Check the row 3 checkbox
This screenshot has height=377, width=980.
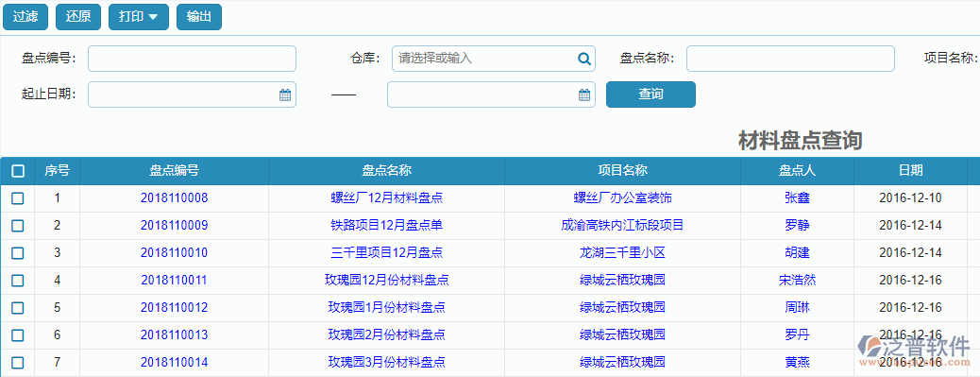pos(18,253)
